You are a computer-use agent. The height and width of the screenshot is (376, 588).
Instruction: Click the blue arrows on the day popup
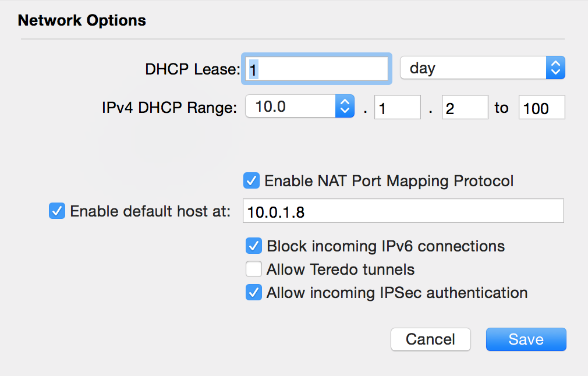(555, 69)
